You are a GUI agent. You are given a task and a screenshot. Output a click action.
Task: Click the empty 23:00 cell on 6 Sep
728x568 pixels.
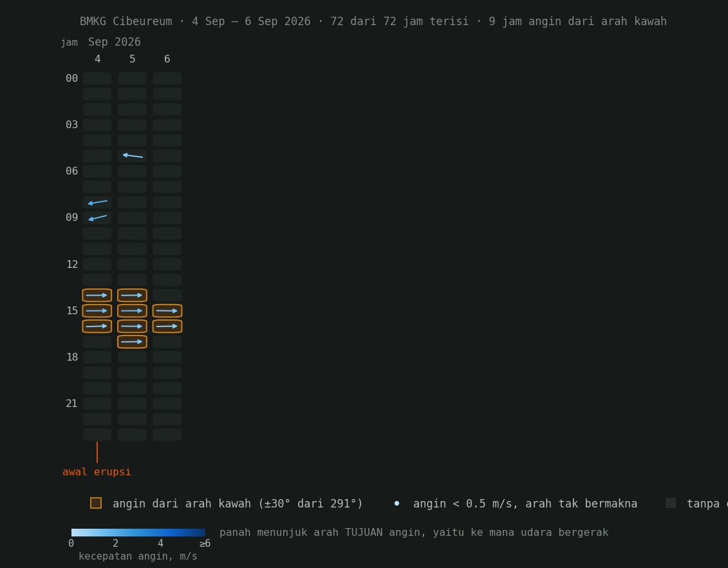[x=167, y=435]
